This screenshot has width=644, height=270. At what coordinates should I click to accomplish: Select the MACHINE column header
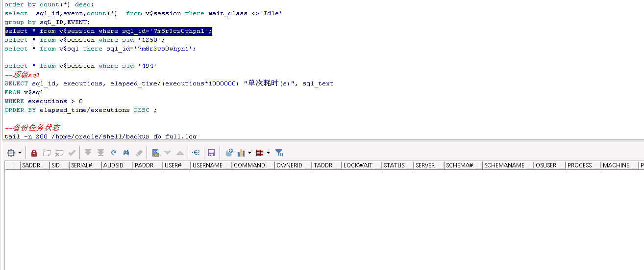coord(616,165)
